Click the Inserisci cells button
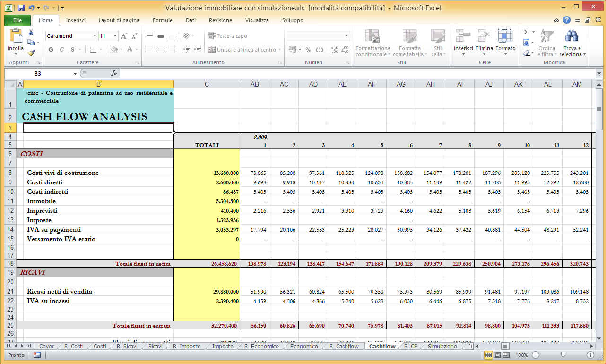This screenshot has width=606, height=364. coord(463,41)
